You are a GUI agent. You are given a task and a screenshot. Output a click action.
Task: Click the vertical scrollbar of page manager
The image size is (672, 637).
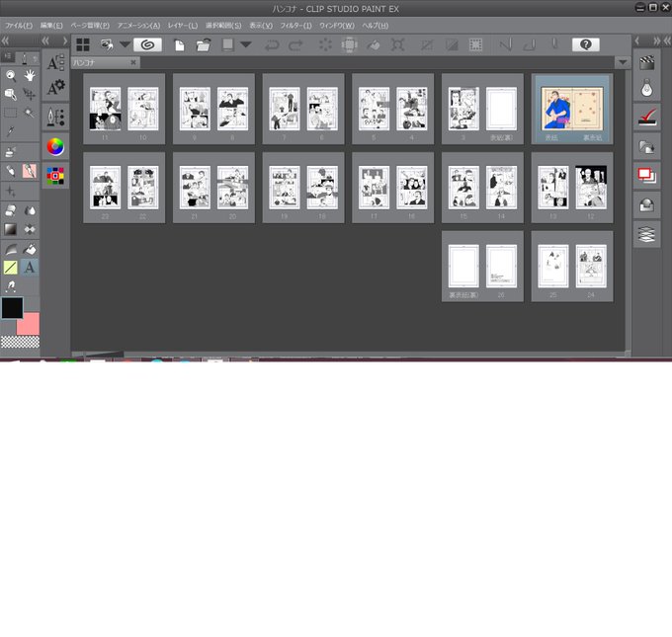point(628,210)
